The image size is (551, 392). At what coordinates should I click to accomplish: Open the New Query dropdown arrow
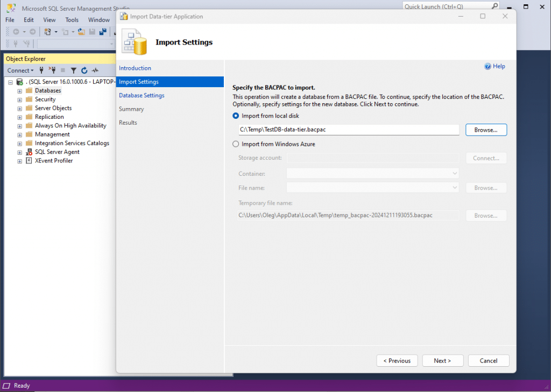point(56,32)
